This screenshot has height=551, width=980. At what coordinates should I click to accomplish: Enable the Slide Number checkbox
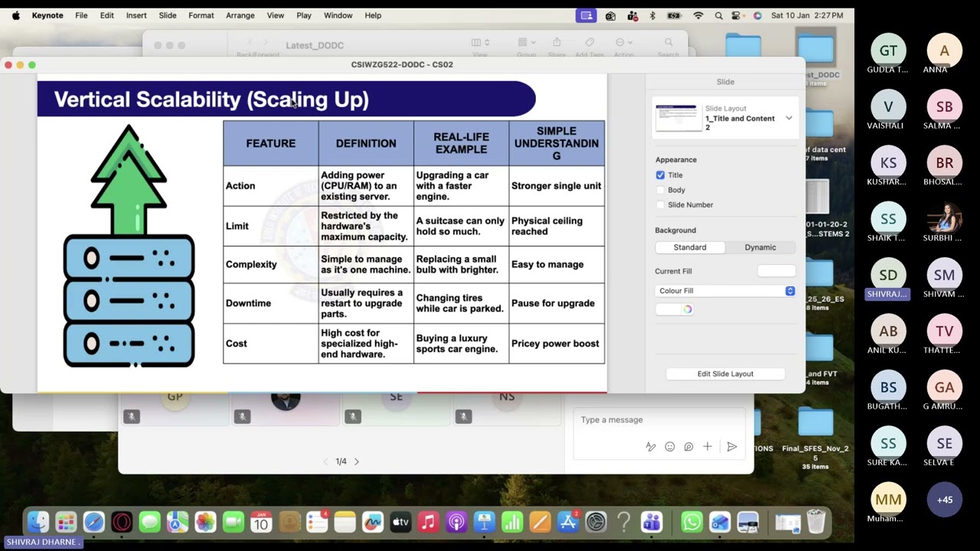(660, 205)
